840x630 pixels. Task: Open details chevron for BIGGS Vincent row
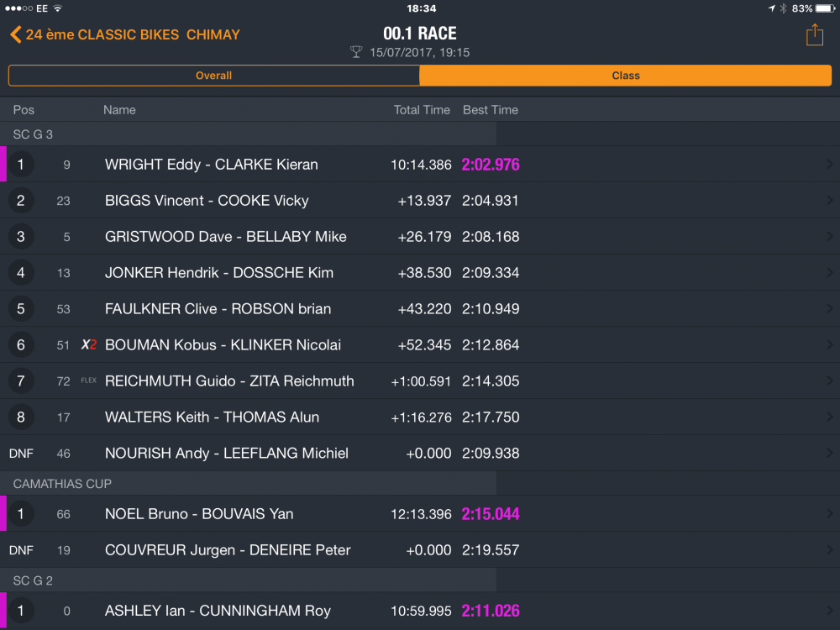click(829, 201)
